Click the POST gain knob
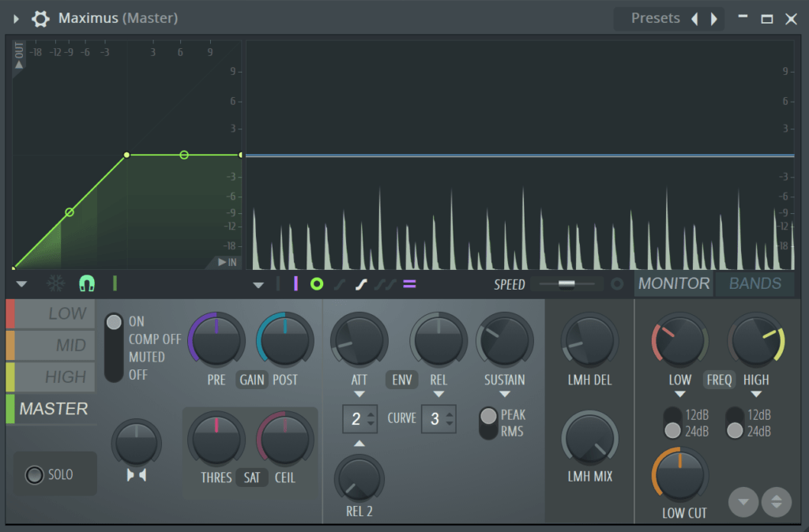 (x=284, y=340)
